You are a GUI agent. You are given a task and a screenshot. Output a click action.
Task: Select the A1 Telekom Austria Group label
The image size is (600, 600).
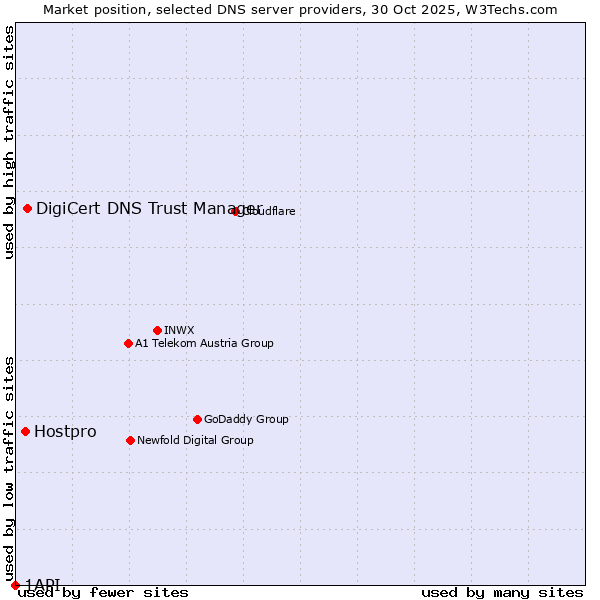(x=204, y=343)
